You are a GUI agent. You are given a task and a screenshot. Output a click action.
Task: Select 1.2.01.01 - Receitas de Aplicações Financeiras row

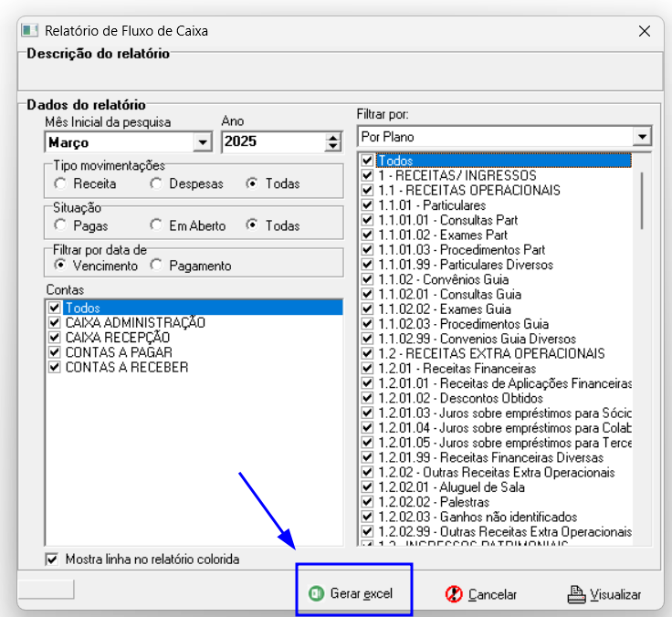[x=497, y=383]
